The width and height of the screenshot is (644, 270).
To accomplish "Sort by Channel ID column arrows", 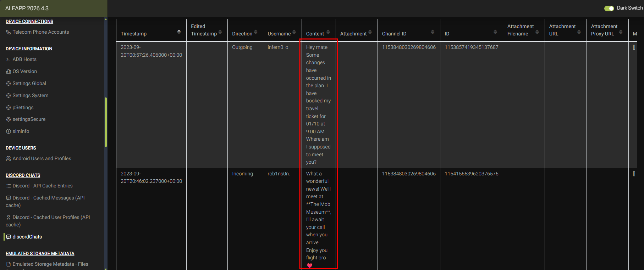I will pos(433,32).
